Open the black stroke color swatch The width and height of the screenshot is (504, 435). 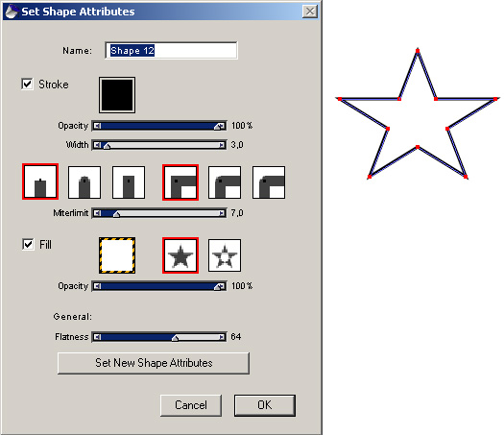pos(117,95)
